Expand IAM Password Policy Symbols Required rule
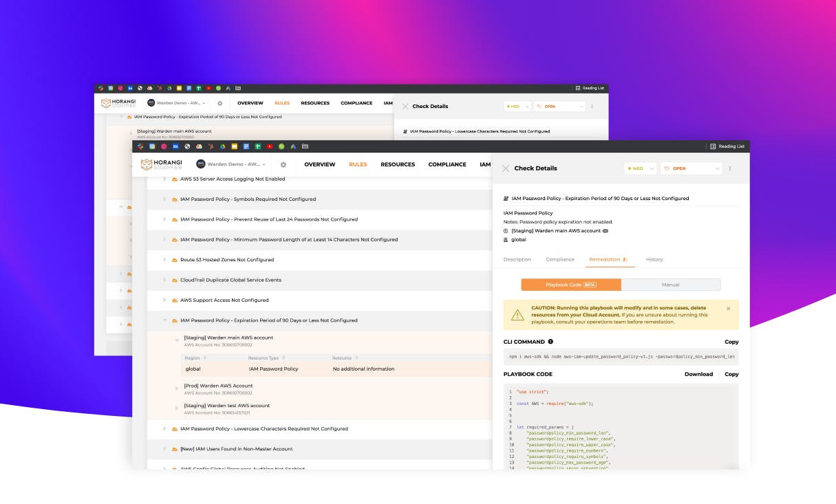836x504 pixels. tap(164, 199)
